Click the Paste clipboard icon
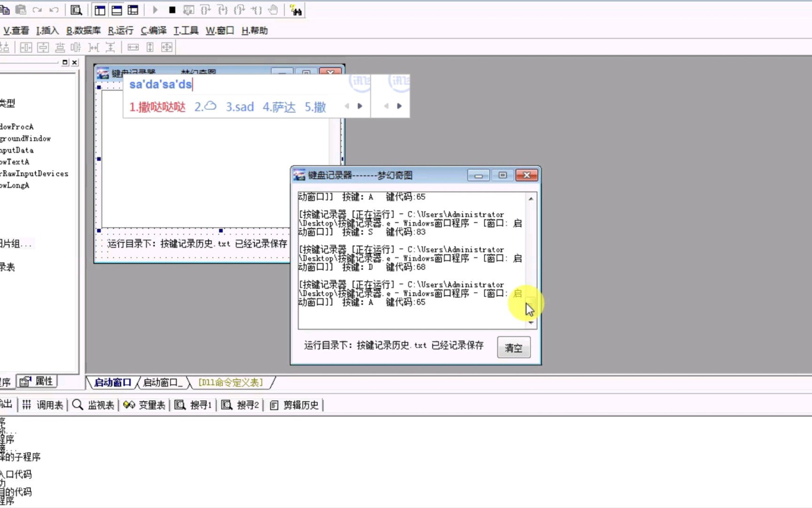 pos(21,10)
